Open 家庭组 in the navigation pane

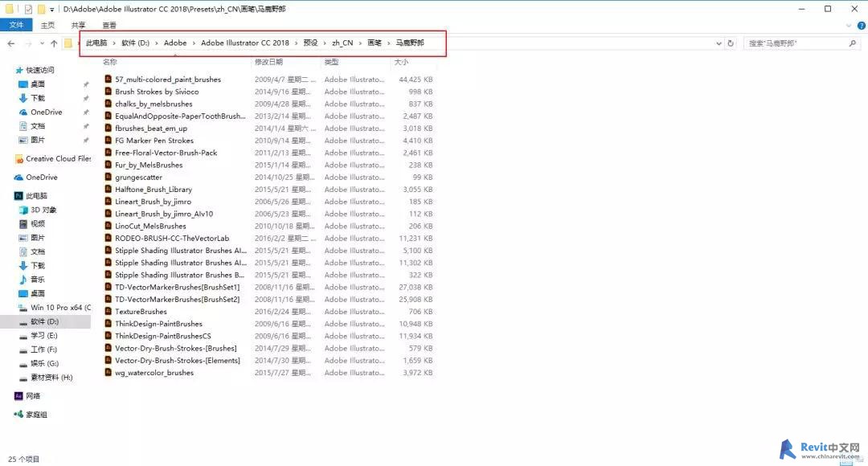click(x=31, y=415)
